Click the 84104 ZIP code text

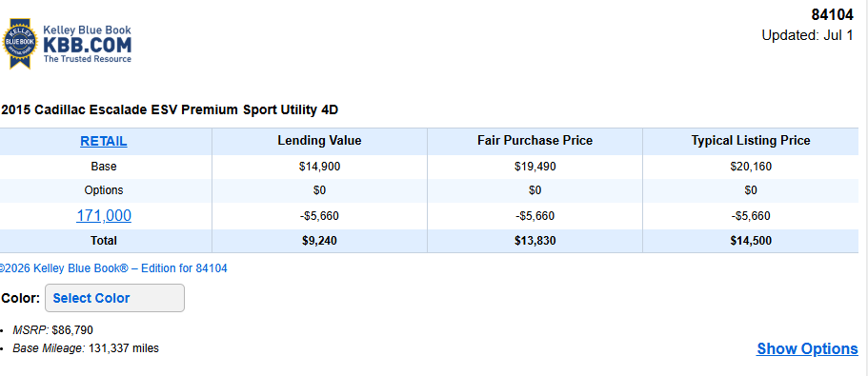pyautogui.click(x=832, y=15)
